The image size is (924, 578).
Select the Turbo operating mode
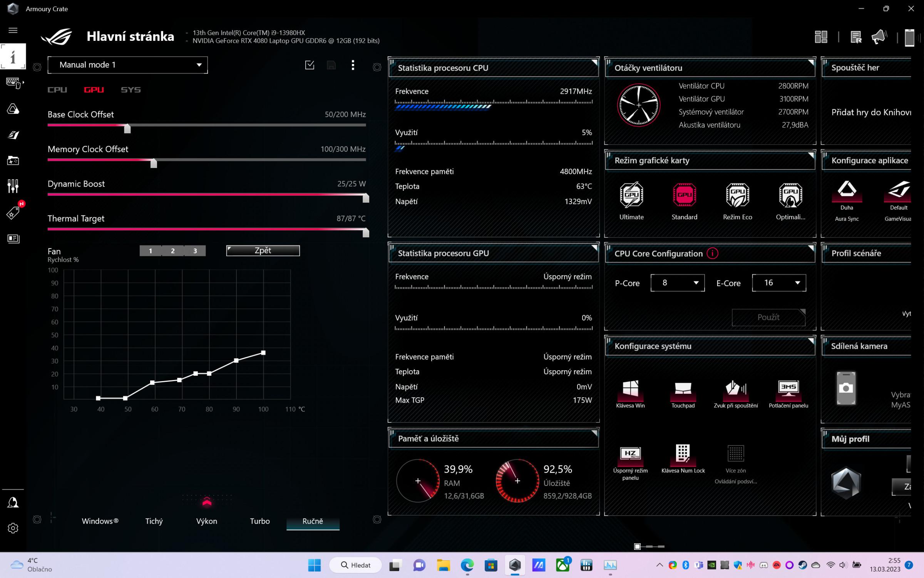260,521
